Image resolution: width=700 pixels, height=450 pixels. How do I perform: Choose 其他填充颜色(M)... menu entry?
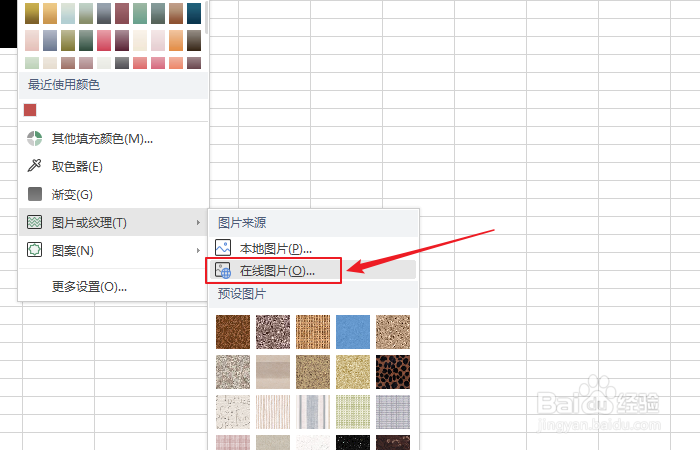102,139
